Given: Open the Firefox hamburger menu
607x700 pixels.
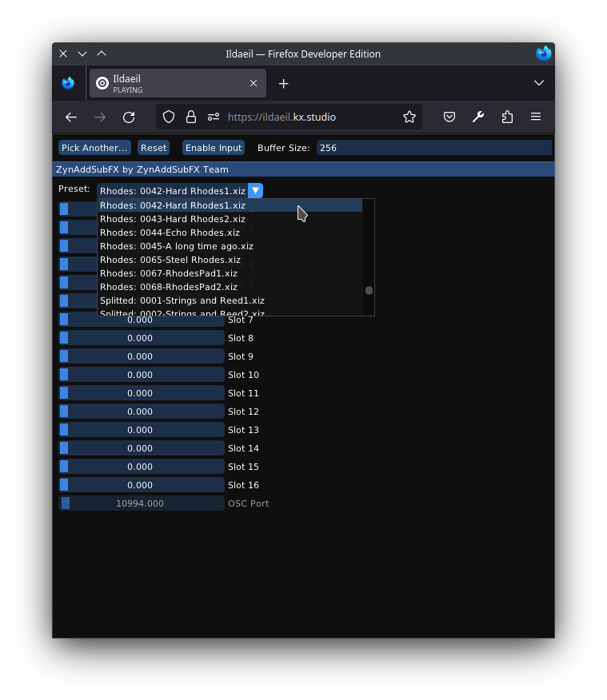Looking at the screenshot, I should pyautogui.click(x=536, y=117).
